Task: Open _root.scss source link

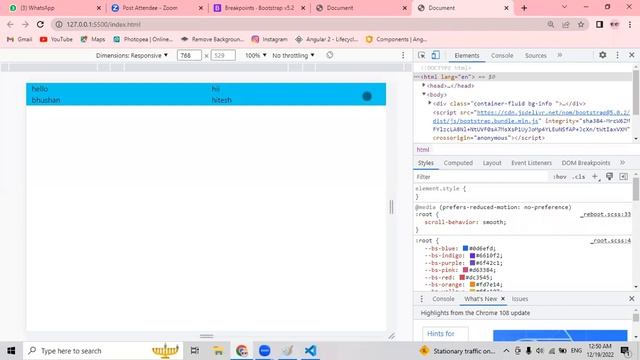Action: (x=610, y=241)
